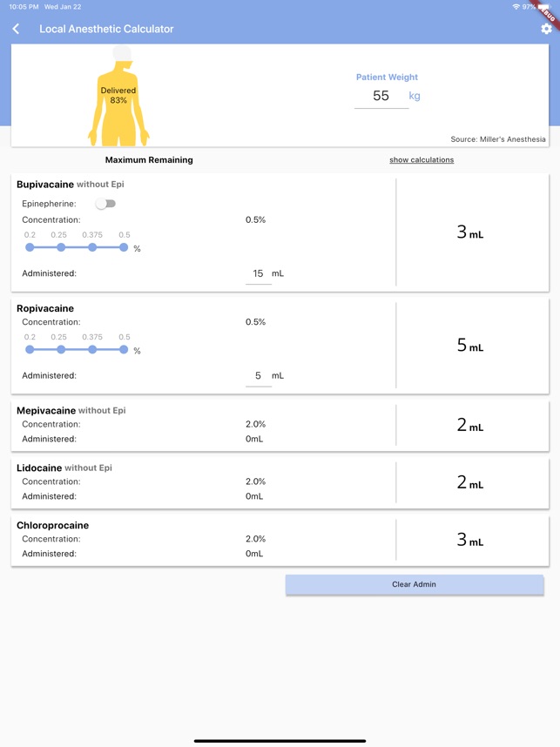The height and width of the screenshot is (747, 560).
Task: Set Bupivacaine concentration slider to 0.25
Action: pos(61,247)
